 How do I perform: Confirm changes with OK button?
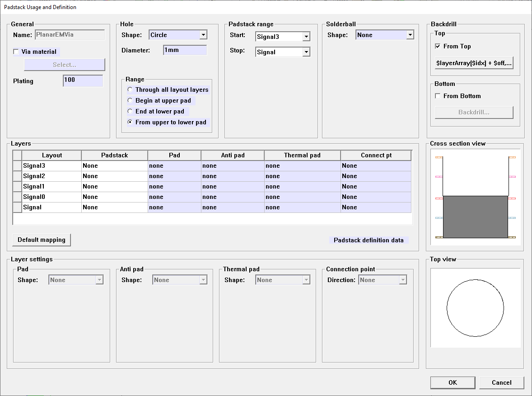click(x=453, y=382)
